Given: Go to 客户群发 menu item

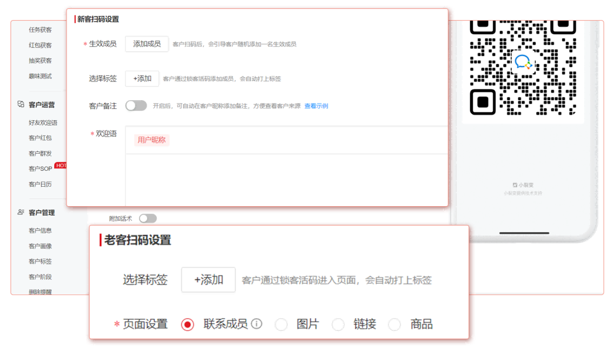Looking at the screenshot, I should (x=40, y=153).
